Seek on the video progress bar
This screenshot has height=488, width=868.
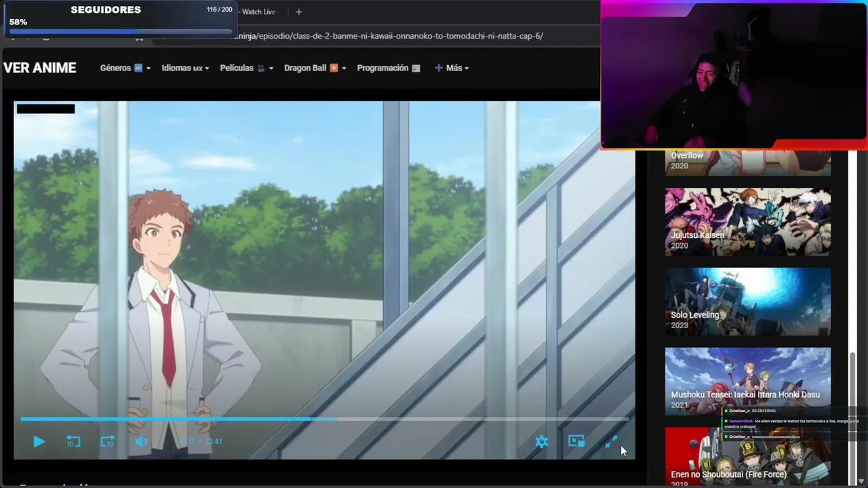pos(324,419)
